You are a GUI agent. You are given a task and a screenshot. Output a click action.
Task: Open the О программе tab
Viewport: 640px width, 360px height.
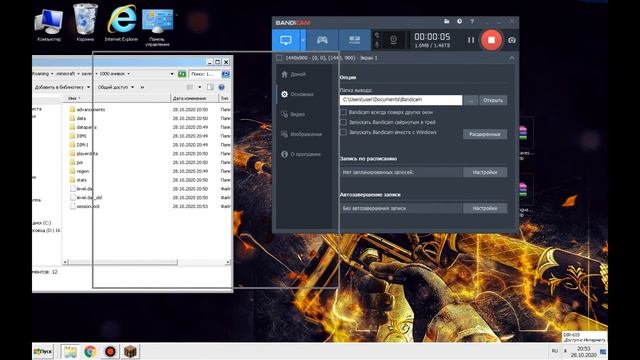tap(301, 154)
